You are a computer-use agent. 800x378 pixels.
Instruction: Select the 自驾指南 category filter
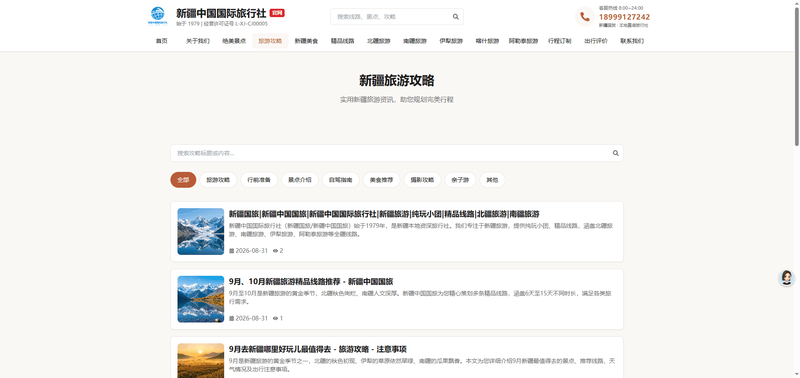pos(341,180)
